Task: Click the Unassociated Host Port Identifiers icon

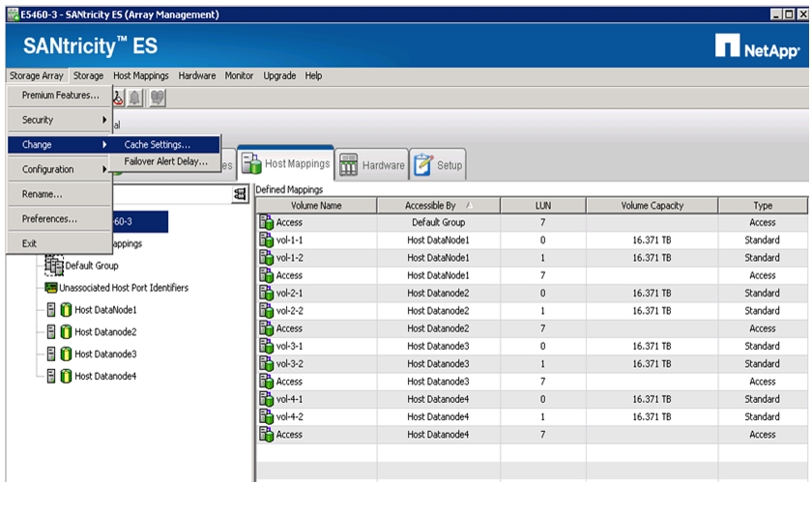Action: [x=50, y=287]
